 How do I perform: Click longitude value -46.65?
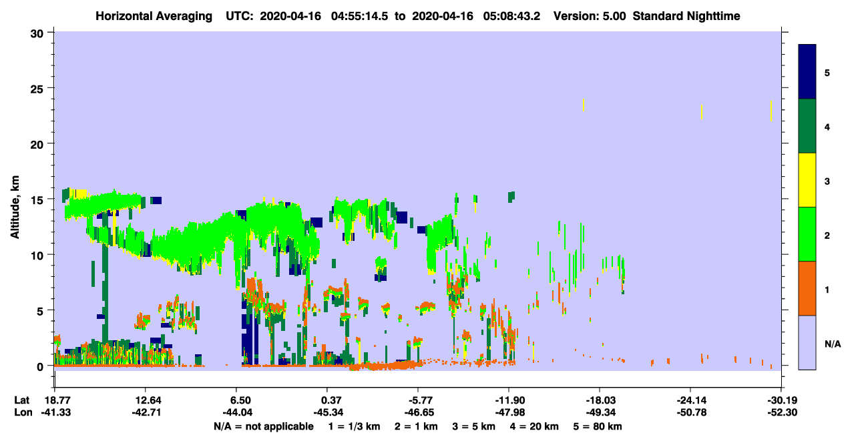pyautogui.click(x=417, y=412)
